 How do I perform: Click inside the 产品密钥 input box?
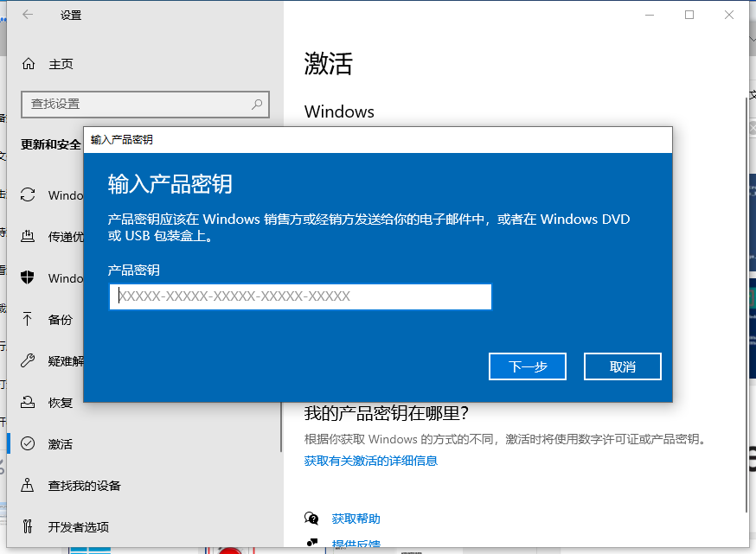point(300,296)
